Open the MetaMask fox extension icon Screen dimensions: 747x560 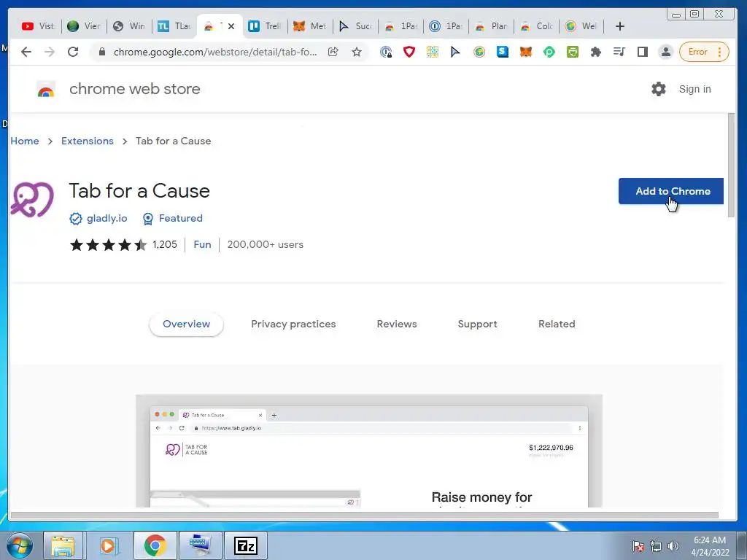(x=526, y=52)
